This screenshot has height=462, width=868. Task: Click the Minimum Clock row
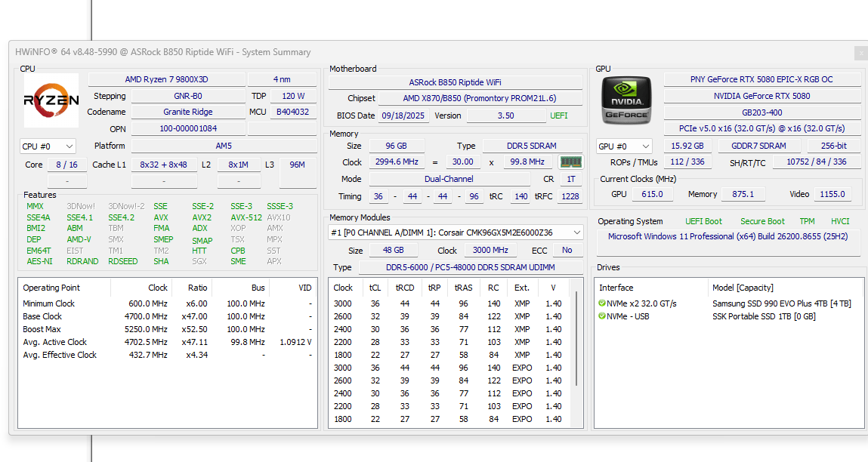tap(167, 303)
